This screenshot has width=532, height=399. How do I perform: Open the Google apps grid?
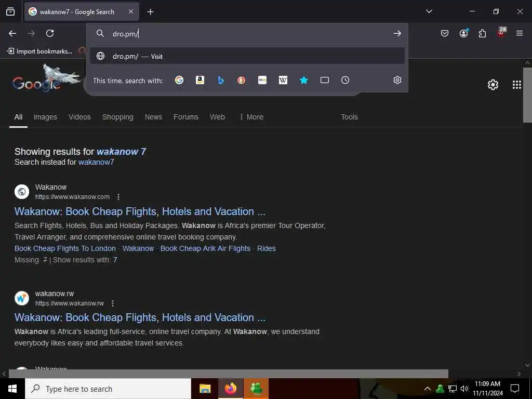[517, 85]
